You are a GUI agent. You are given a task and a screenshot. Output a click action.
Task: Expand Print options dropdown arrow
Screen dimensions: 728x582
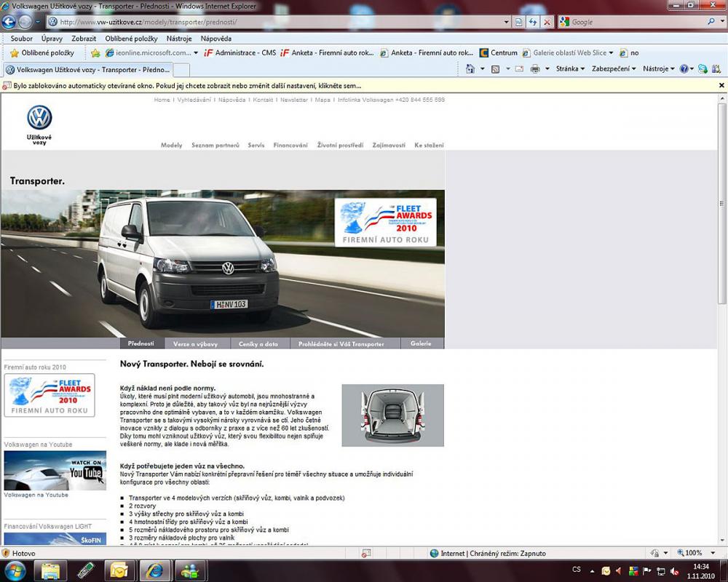click(x=547, y=68)
